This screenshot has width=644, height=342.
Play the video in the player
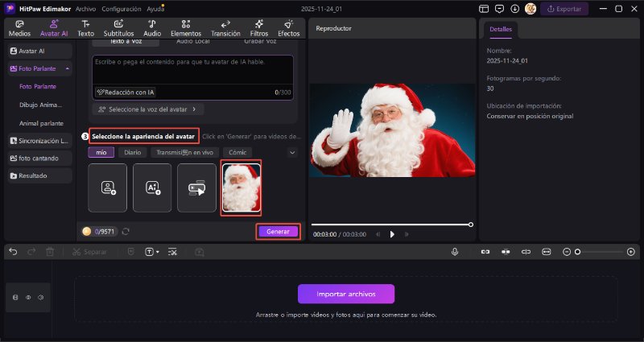click(x=392, y=234)
